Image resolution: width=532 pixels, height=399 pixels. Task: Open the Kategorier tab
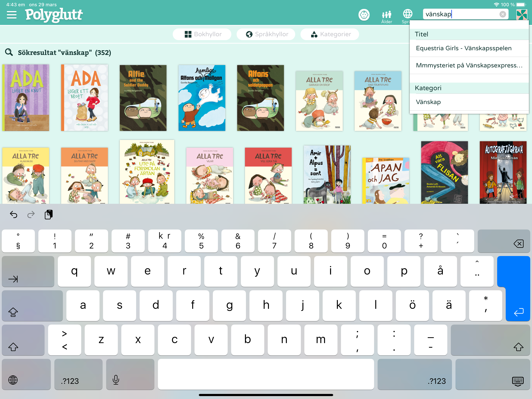coord(330,34)
